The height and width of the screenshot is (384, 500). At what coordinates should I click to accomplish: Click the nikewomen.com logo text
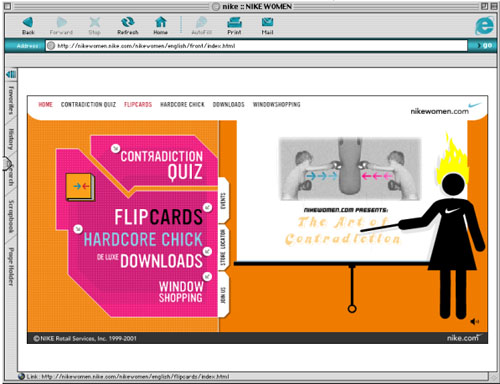point(440,111)
